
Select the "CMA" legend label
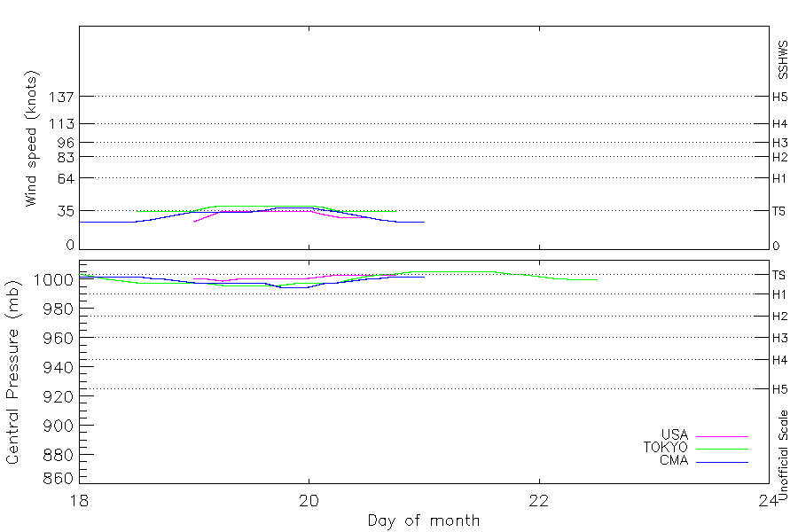[x=674, y=460]
